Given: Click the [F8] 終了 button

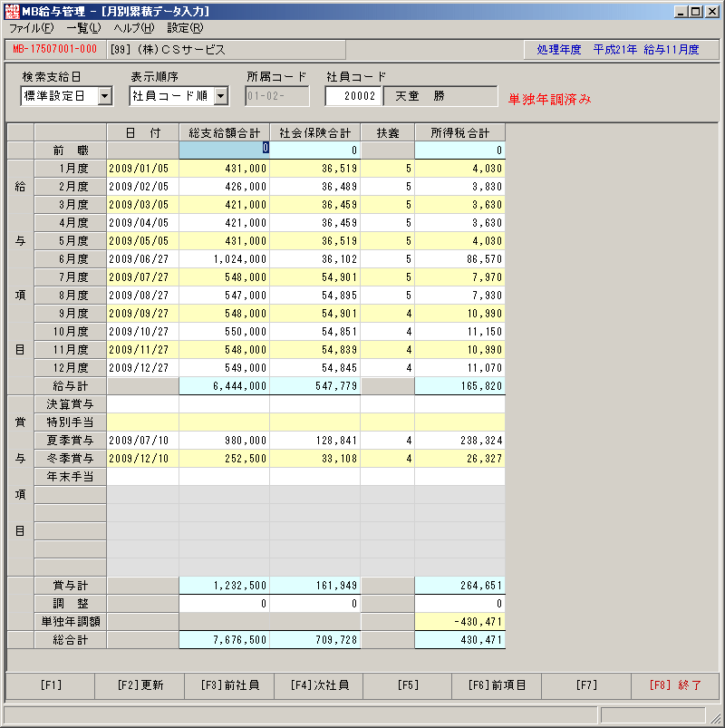Looking at the screenshot, I should tap(675, 685).
